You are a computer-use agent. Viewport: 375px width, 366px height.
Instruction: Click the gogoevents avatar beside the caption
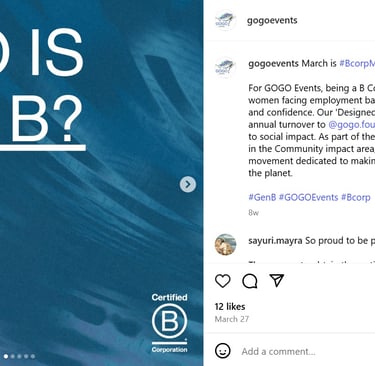[225, 67]
